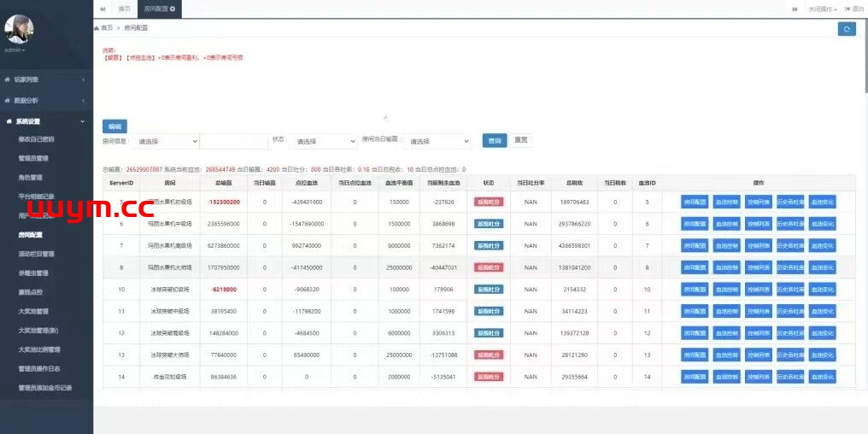Click 房间配置 button for ServerID 5 row
868x434 pixels.
694,202
